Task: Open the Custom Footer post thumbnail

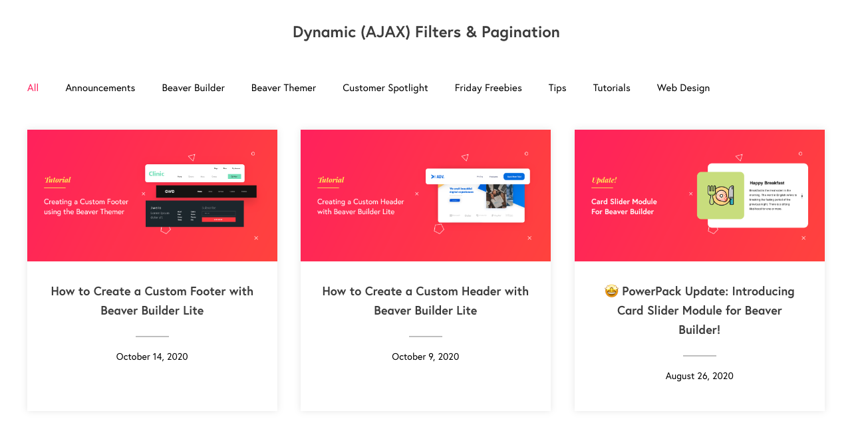Action: [x=152, y=196]
